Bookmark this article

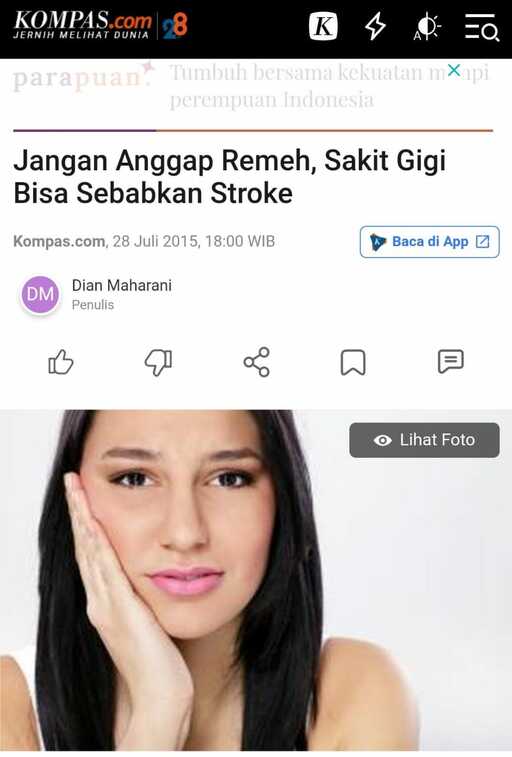pos(353,362)
